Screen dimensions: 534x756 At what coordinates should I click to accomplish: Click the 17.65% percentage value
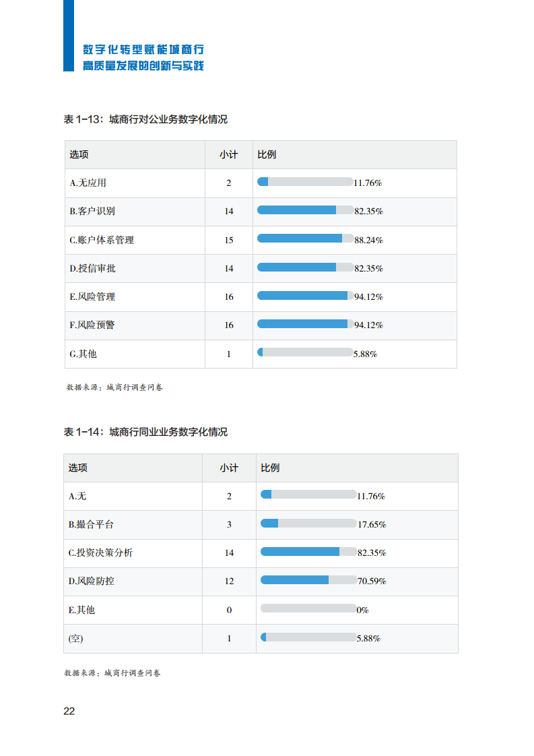coord(372,525)
